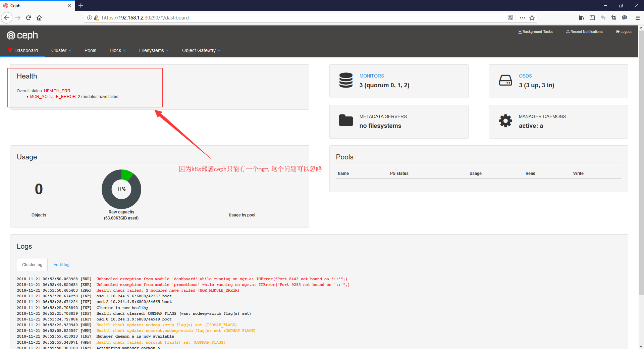The height and width of the screenshot is (349, 644).
Task: Click the Pools table Name column header
Action: 343,173
